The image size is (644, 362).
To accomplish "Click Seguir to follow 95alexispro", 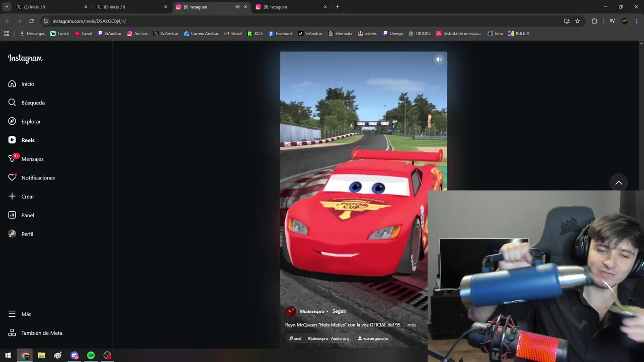I will click(x=339, y=311).
